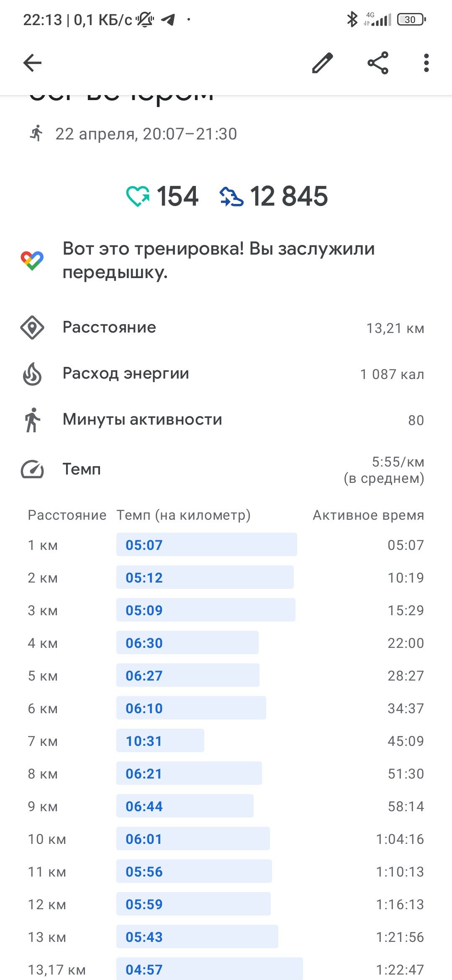Tap the running icon beside 22 апреля

pos(37,133)
